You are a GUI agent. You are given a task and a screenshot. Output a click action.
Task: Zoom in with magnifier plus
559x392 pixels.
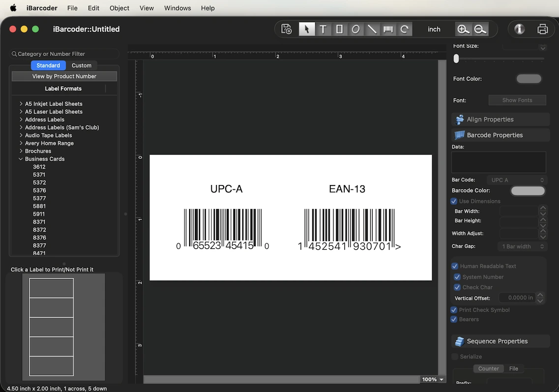[463, 29]
